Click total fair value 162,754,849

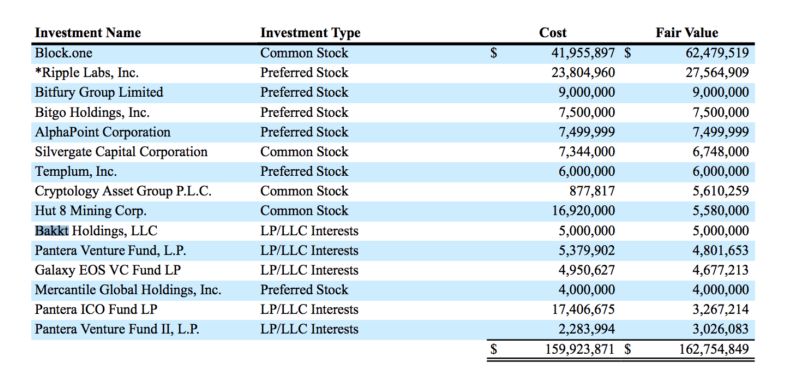tap(714, 349)
